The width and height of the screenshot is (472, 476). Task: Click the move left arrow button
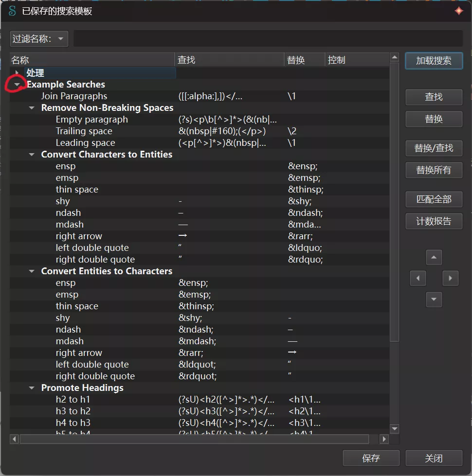pyautogui.click(x=418, y=279)
